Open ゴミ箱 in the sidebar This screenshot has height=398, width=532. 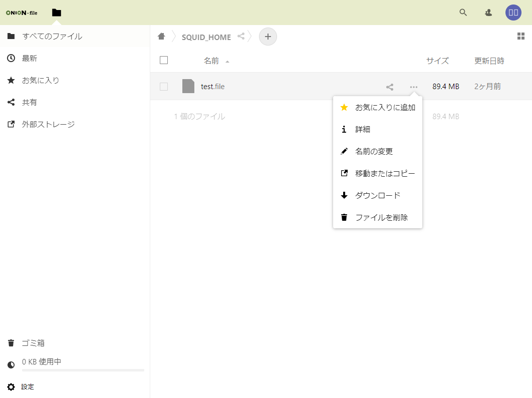33,343
